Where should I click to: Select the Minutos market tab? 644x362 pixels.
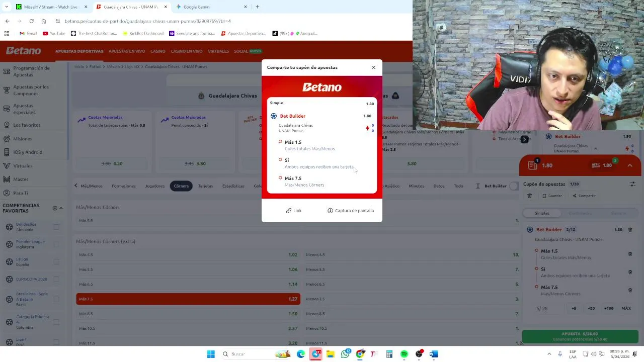pos(416,186)
